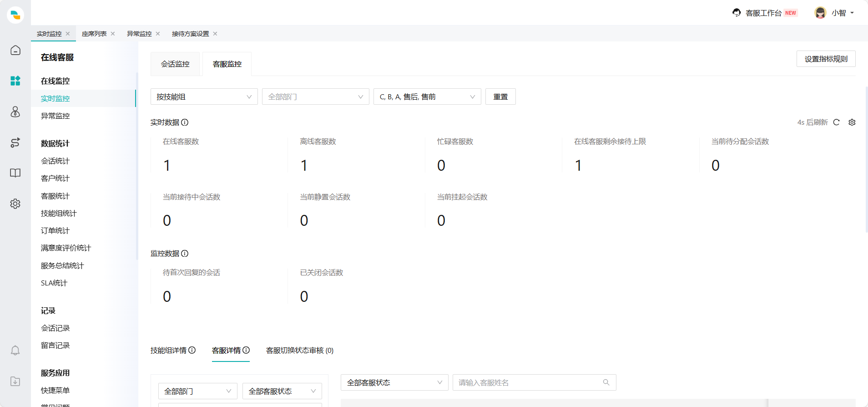The image size is (868, 407).
Task: Open realtime data display settings gear
Action: 852,122
